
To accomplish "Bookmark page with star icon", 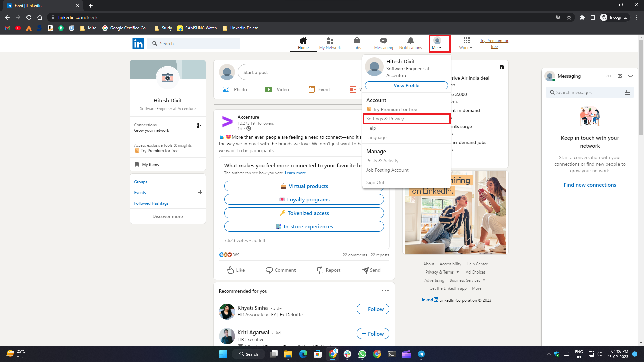I will [x=569, y=17].
